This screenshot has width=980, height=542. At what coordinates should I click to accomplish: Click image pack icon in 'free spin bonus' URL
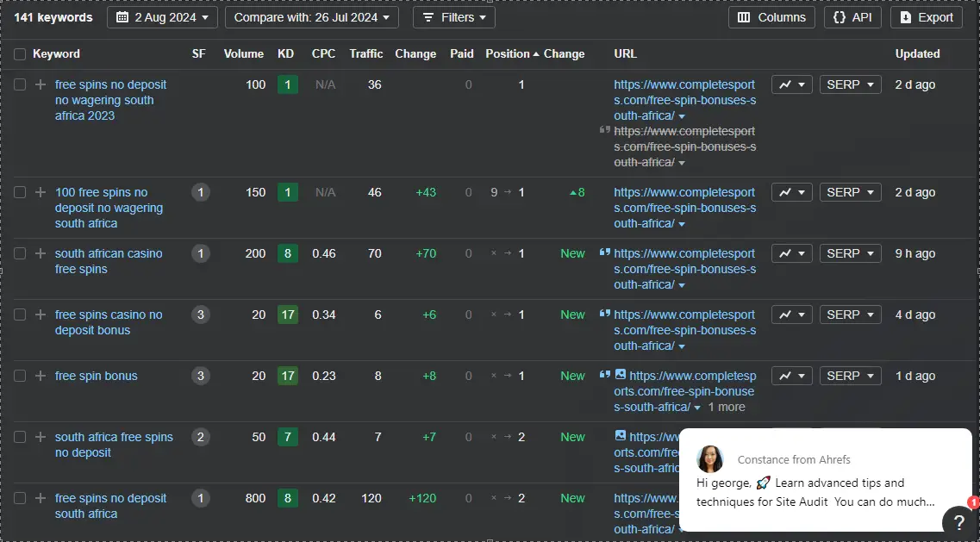620,376
